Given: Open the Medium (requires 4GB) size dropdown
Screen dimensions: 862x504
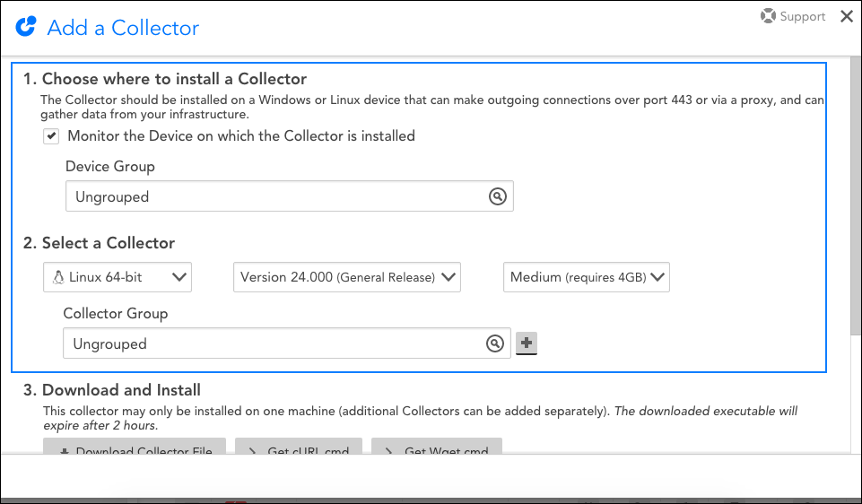Looking at the screenshot, I should [587, 277].
